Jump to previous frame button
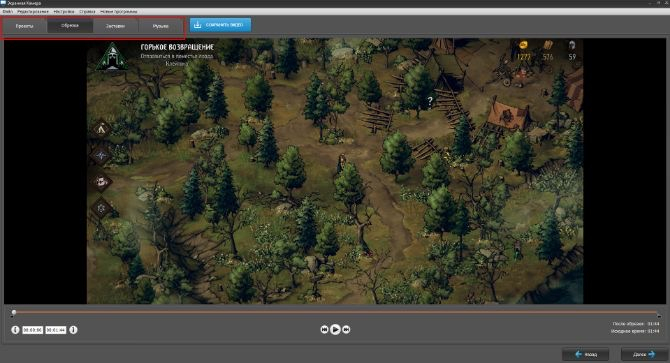This screenshot has height=363, width=670. click(x=324, y=329)
